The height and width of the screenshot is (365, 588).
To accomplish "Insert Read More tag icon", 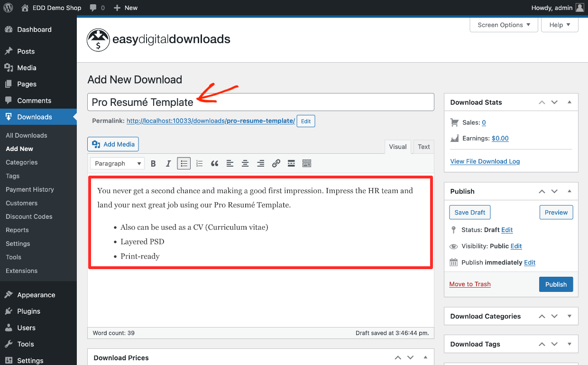I will (x=291, y=164).
